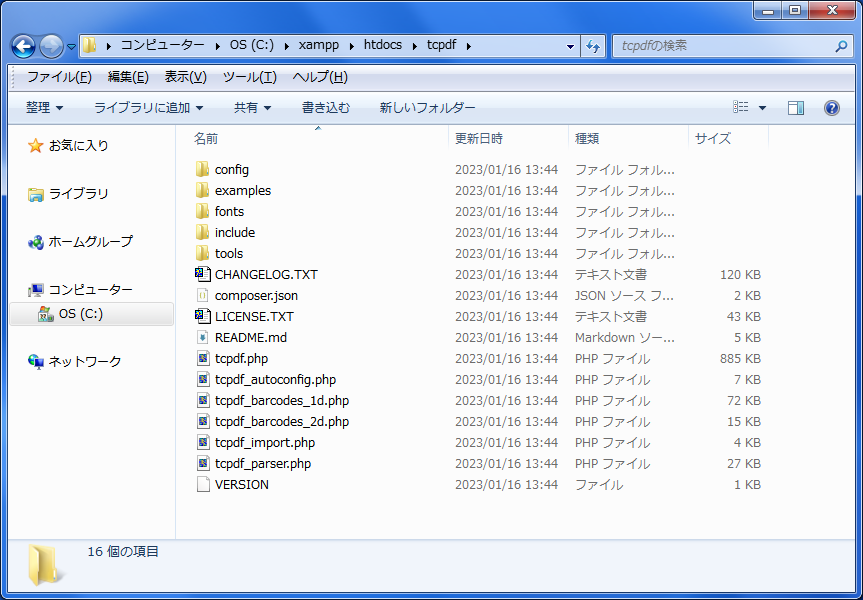Click the Forward navigation arrow
This screenshot has height=600, width=863.
click(x=52, y=47)
